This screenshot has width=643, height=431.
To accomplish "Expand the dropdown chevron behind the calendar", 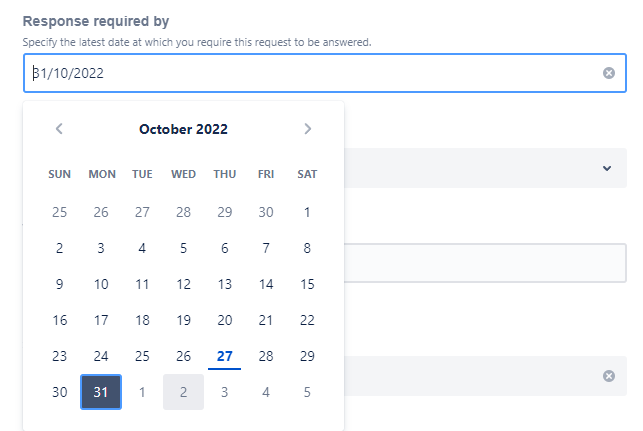I will (607, 168).
